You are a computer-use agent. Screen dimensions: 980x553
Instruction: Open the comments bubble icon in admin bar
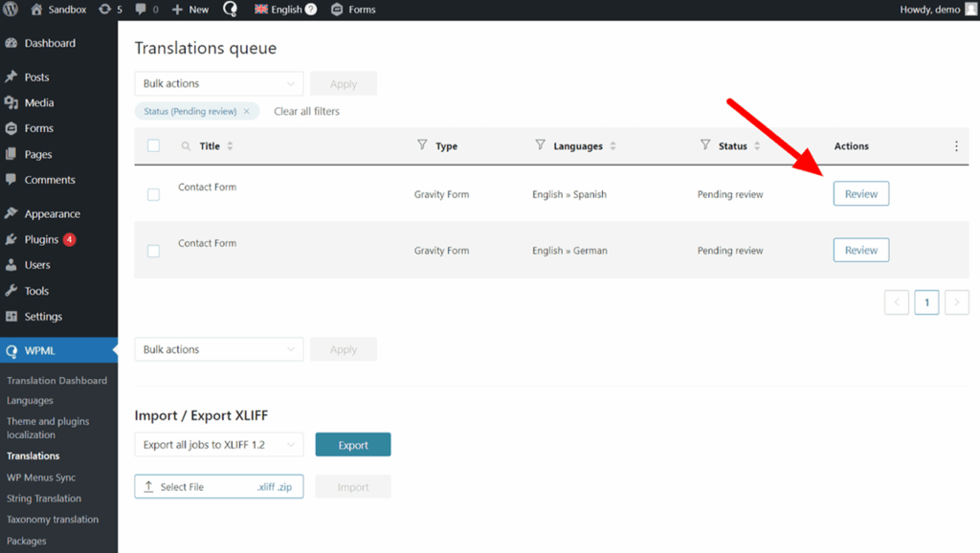point(141,10)
